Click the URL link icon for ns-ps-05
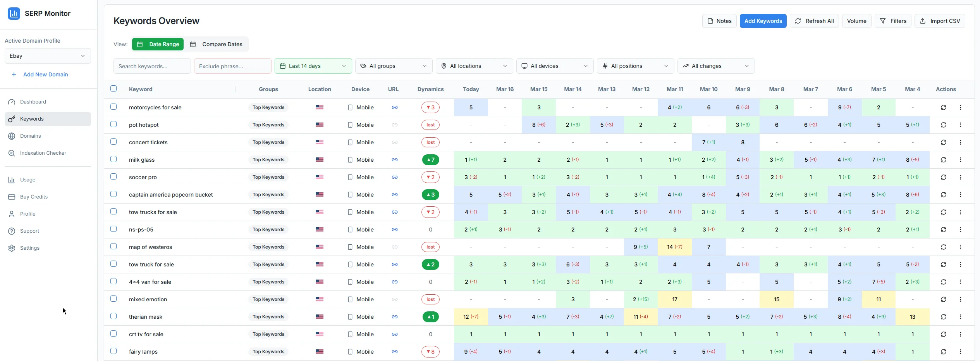980x361 pixels. click(x=394, y=230)
